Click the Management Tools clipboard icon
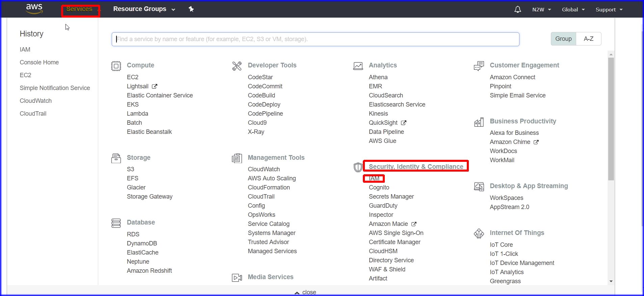Image resolution: width=644 pixels, height=296 pixels. click(237, 158)
